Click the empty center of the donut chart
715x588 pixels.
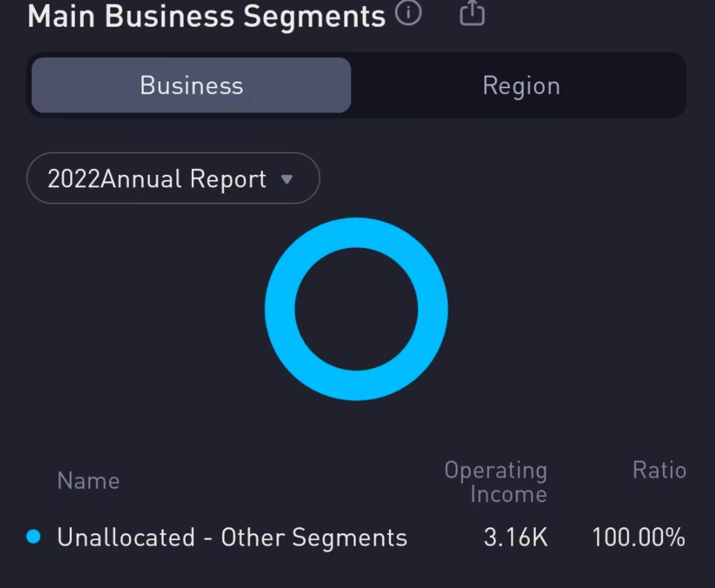(x=356, y=309)
